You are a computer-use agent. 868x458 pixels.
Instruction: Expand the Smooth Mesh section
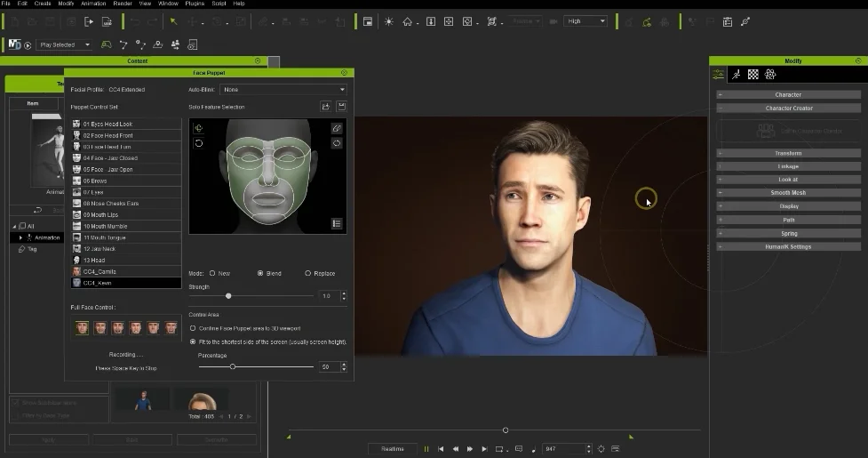(788, 193)
